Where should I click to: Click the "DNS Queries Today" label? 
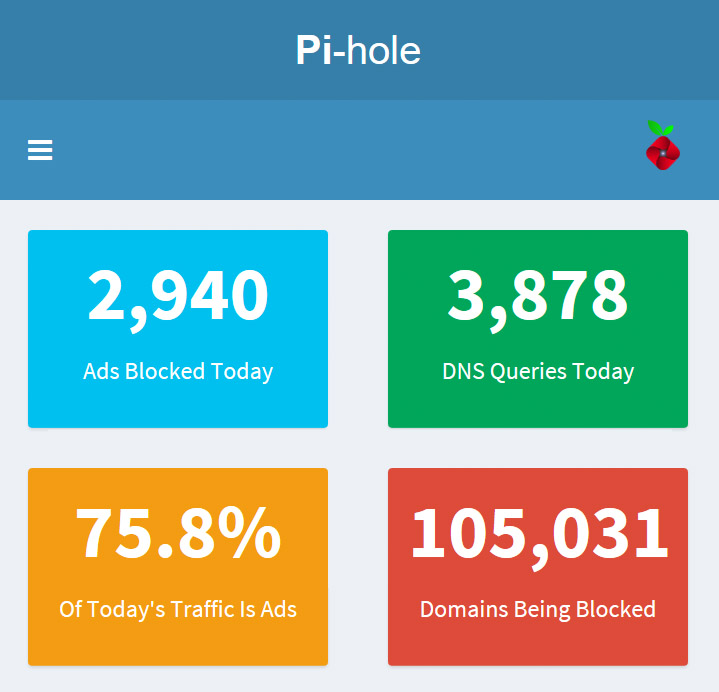538,371
